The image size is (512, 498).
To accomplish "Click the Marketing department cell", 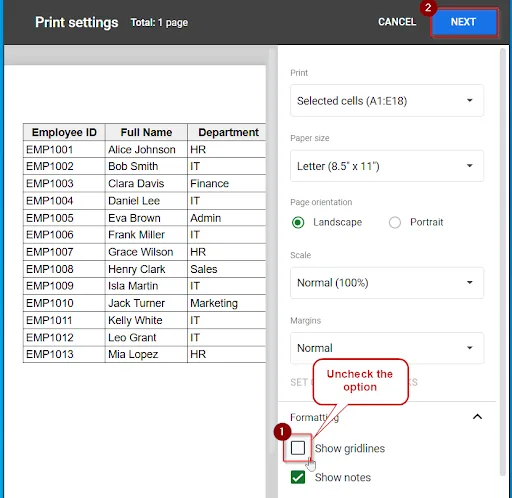I will coord(227,303).
